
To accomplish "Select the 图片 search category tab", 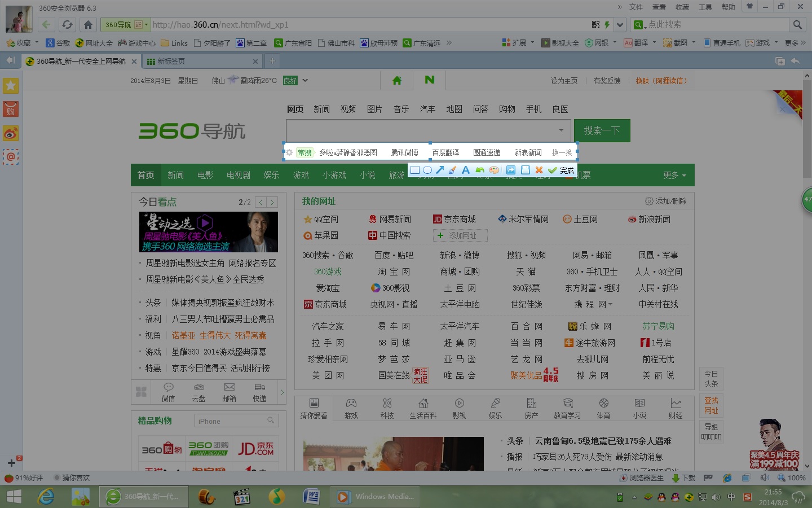I will coord(374,109).
